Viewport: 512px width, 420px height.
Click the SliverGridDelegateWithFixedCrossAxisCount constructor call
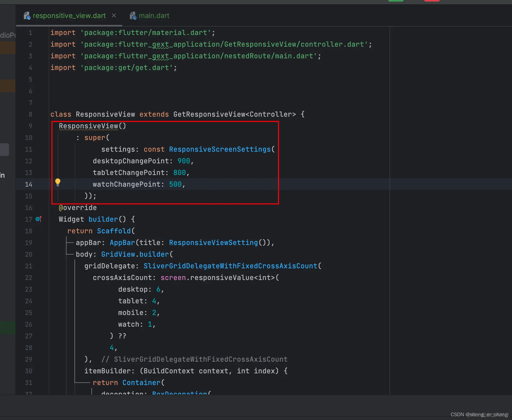coord(230,266)
